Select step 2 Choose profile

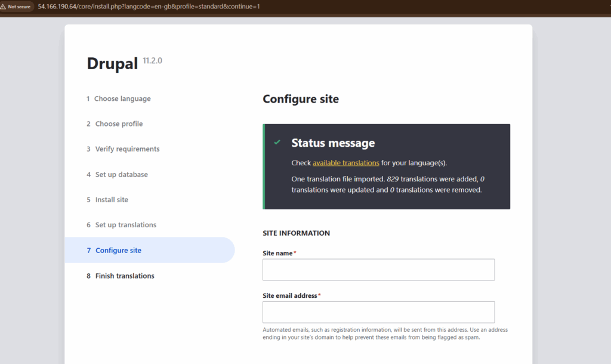click(x=115, y=124)
